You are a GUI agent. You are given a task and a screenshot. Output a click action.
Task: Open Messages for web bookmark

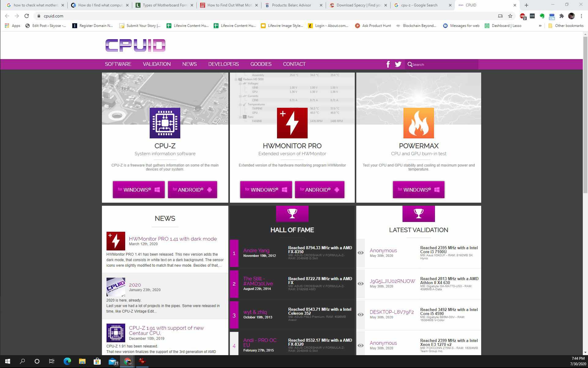(461, 26)
